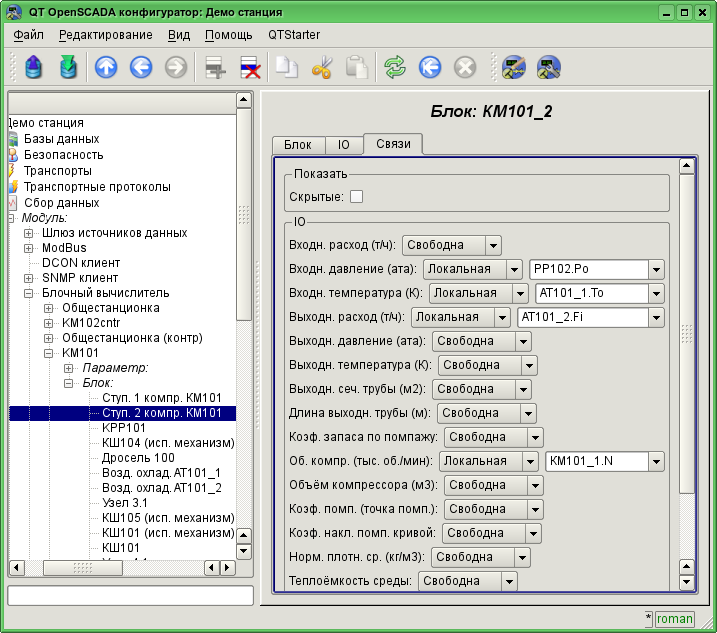Image resolution: width=717 pixels, height=633 pixels.
Task: Click the Базы данных tree icon
Action: (x=13, y=139)
